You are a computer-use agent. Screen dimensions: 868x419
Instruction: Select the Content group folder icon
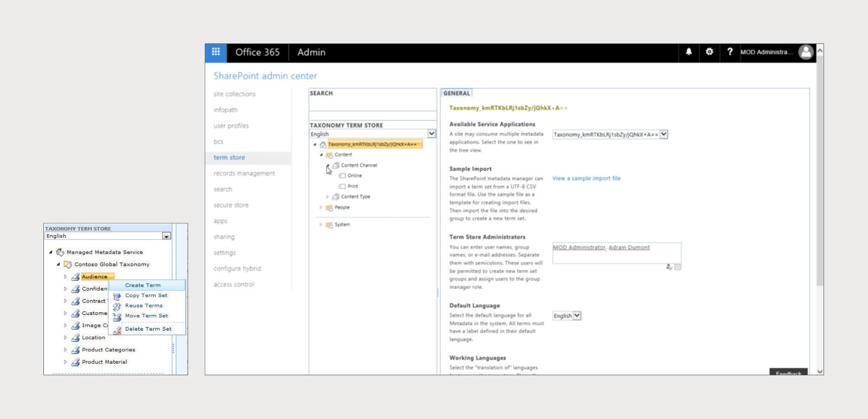pyautogui.click(x=329, y=155)
